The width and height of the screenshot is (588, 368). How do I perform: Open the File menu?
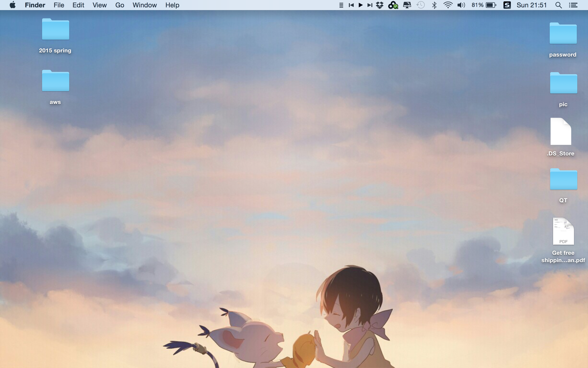point(59,5)
